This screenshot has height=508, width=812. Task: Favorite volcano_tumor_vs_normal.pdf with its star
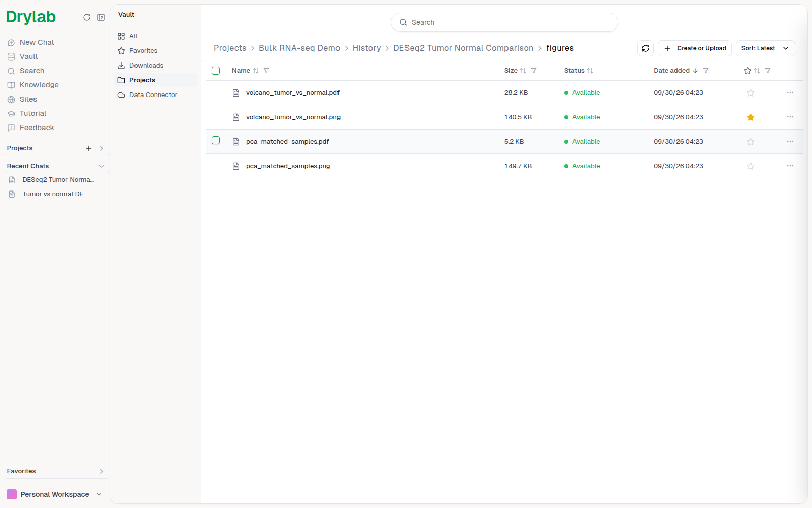pos(751,93)
